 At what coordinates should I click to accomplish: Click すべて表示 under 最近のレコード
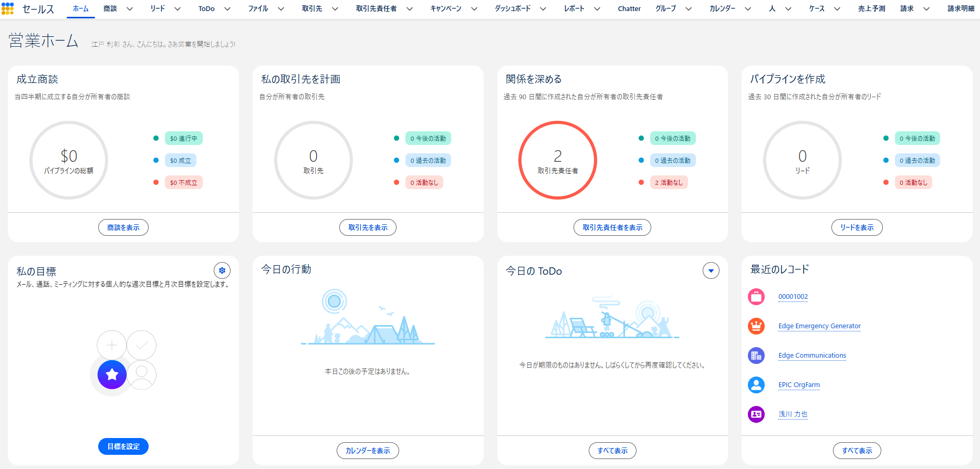pyautogui.click(x=857, y=451)
